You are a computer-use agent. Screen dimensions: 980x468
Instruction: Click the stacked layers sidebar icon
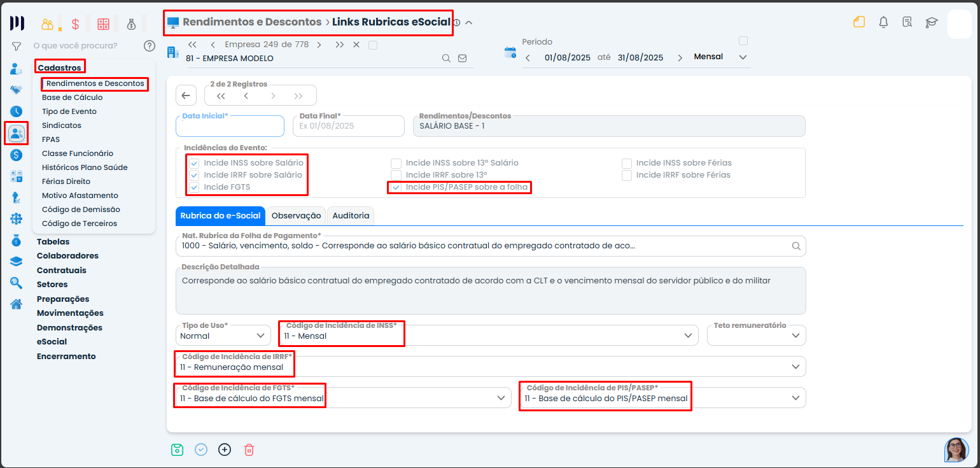(17, 262)
